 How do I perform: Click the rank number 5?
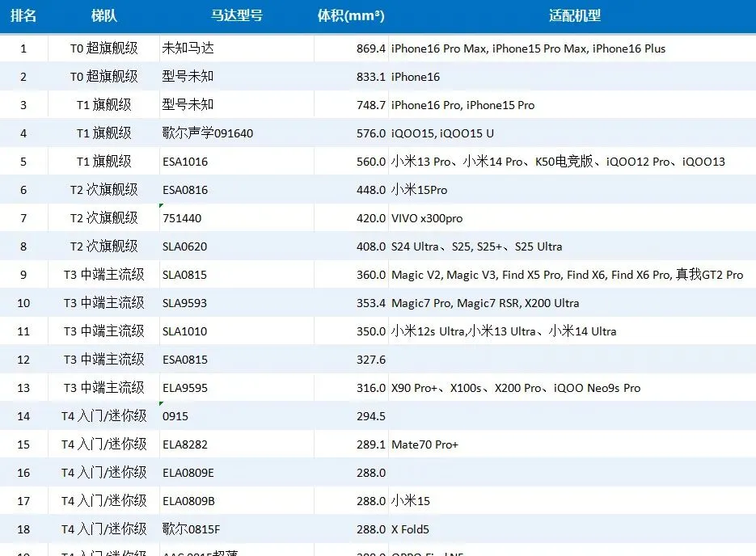[23, 162]
